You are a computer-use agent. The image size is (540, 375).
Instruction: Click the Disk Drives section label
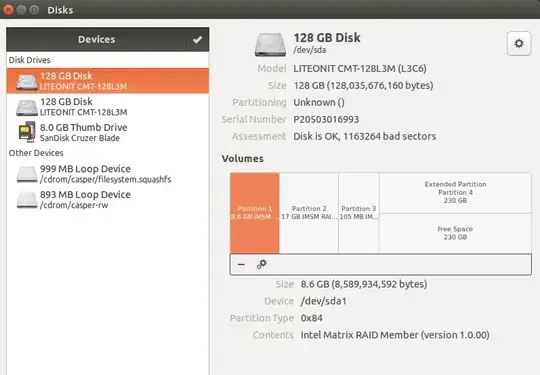(x=30, y=60)
